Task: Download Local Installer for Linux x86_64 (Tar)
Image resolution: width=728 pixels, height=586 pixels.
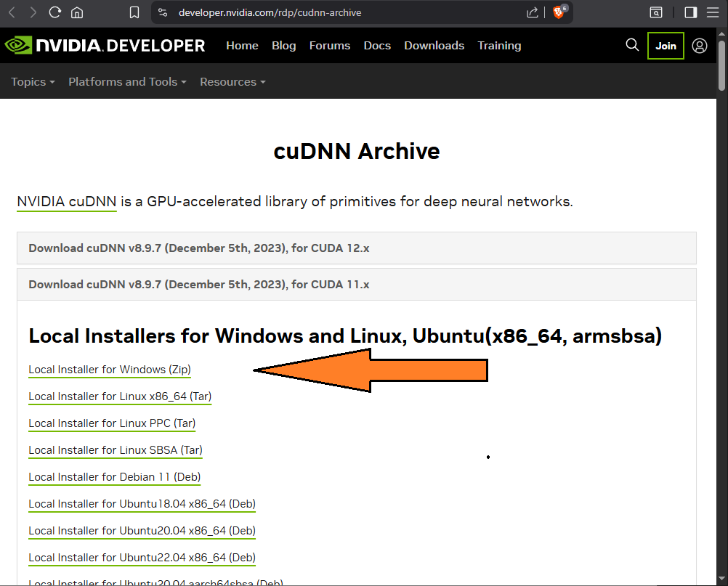Action: click(120, 396)
